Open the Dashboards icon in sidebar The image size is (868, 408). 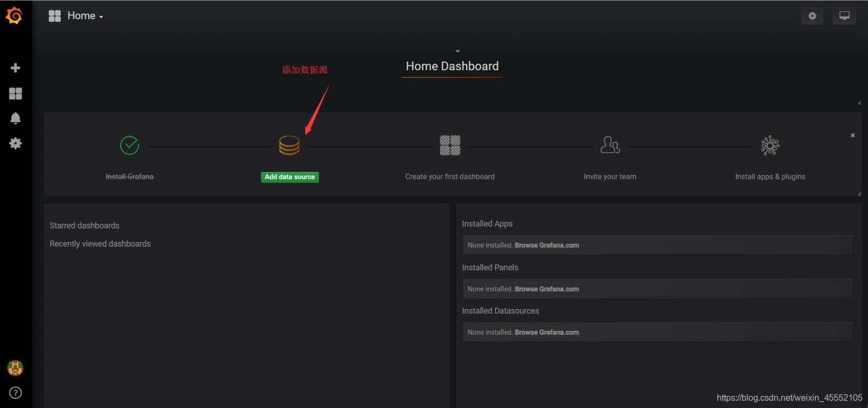point(16,94)
